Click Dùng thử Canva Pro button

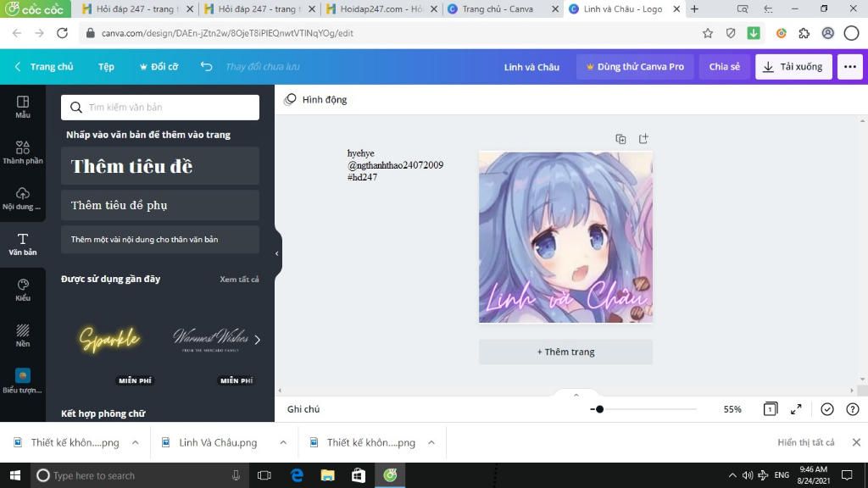pyautogui.click(x=635, y=66)
